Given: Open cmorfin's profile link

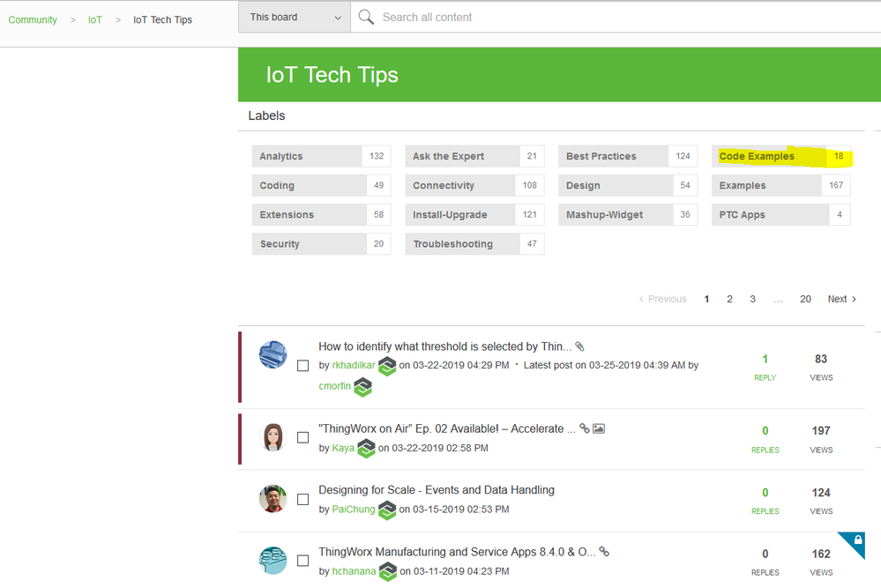Looking at the screenshot, I should [335, 386].
